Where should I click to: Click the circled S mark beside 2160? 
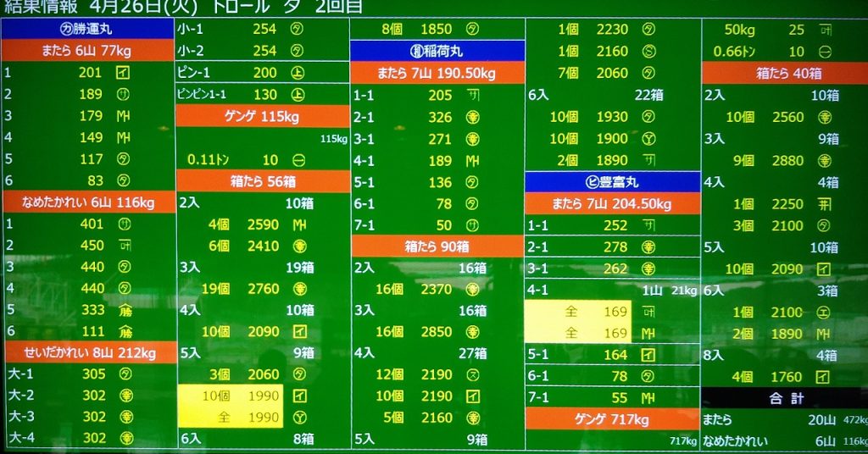pos(648,52)
